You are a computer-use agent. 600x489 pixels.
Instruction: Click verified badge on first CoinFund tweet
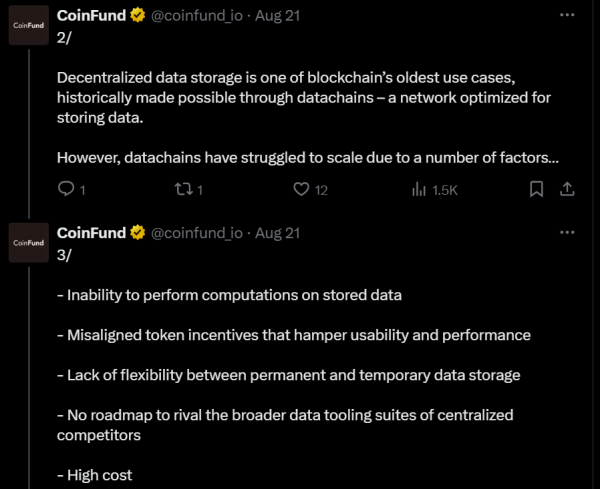point(137,17)
